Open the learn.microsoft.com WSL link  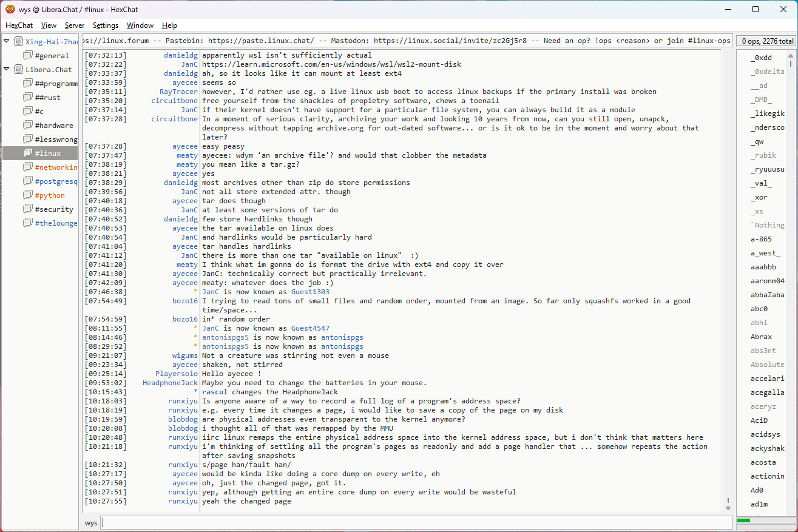point(331,64)
